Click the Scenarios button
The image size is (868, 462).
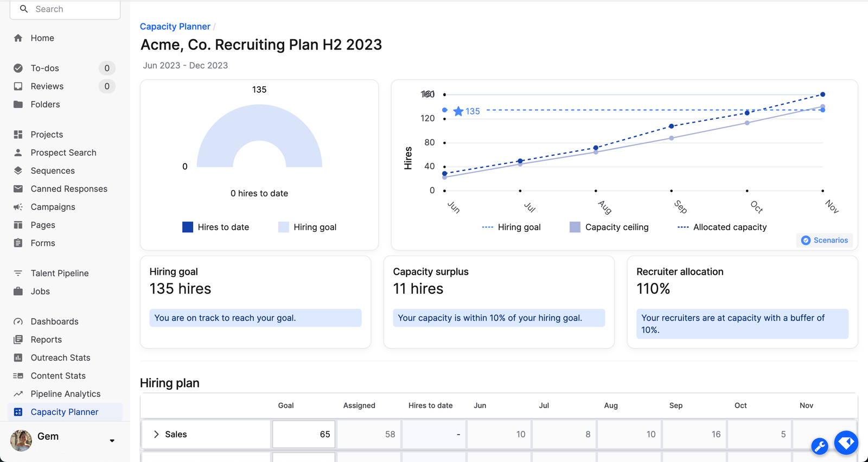point(825,240)
